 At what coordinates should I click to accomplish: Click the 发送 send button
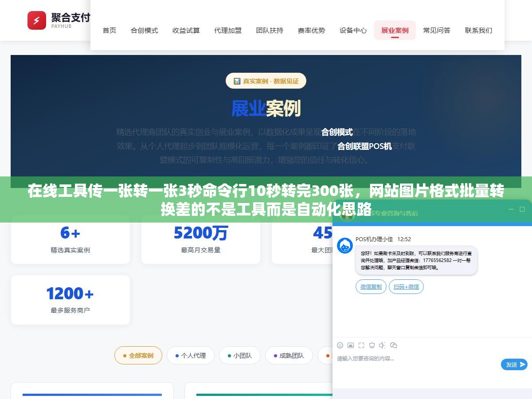(x=514, y=364)
